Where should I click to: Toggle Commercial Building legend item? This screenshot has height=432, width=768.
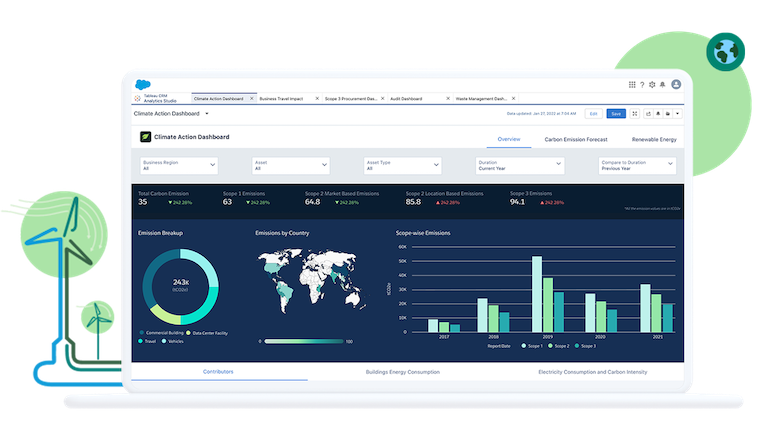(x=161, y=333)
